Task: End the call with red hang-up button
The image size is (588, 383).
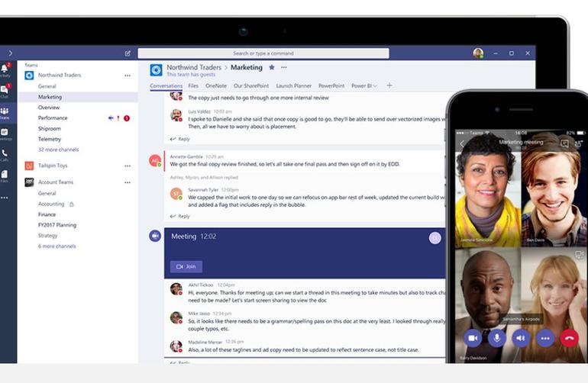Action: (569, 338)
